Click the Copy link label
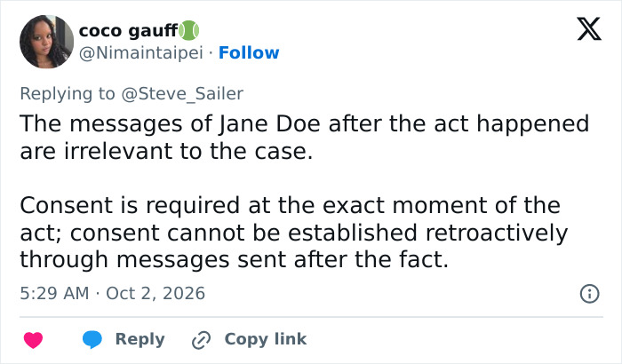 point(266,339)
